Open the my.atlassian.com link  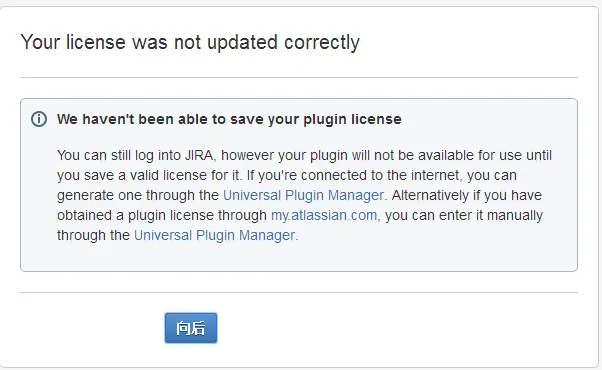pyautogui.click(x=324, y=215)
